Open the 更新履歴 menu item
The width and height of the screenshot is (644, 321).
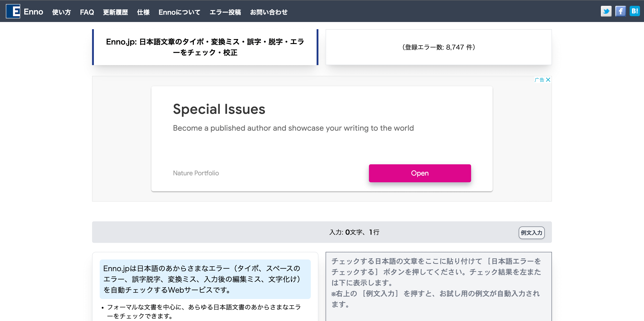coord(115,12)
